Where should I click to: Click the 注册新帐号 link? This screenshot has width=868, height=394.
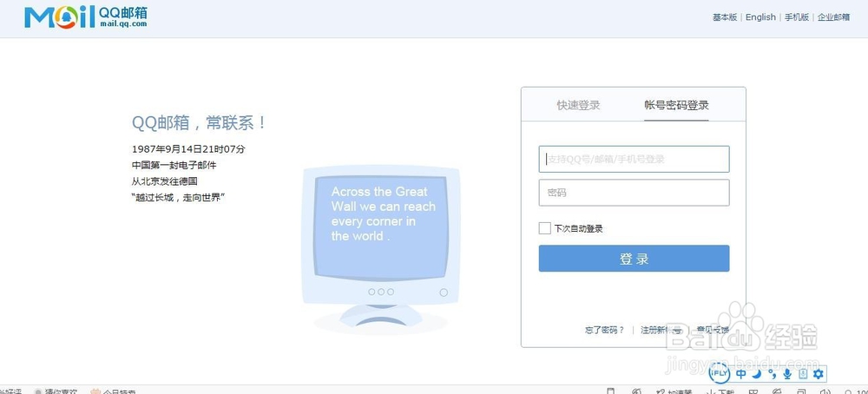[x=661, y=330]
